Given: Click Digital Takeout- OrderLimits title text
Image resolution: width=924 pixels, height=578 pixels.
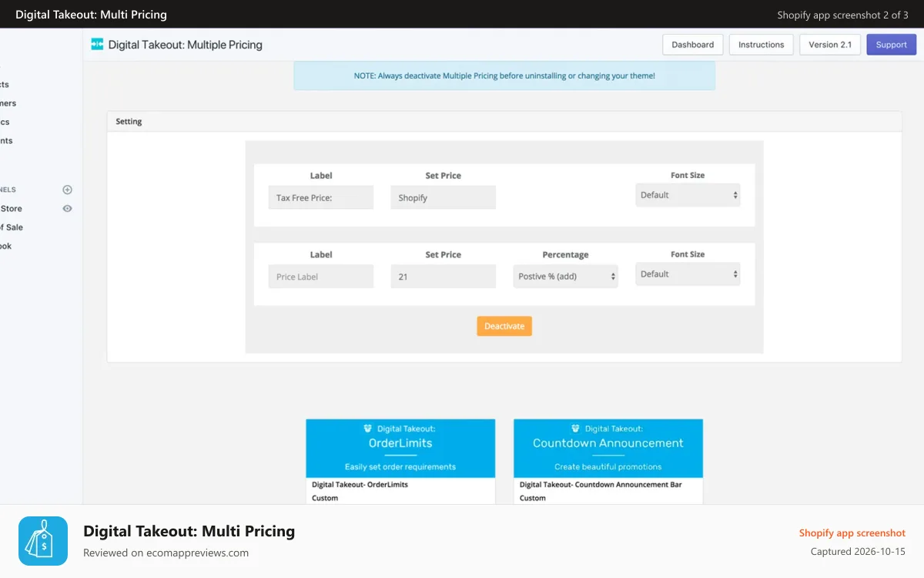Looking at the screenshot, I should 360,485.
